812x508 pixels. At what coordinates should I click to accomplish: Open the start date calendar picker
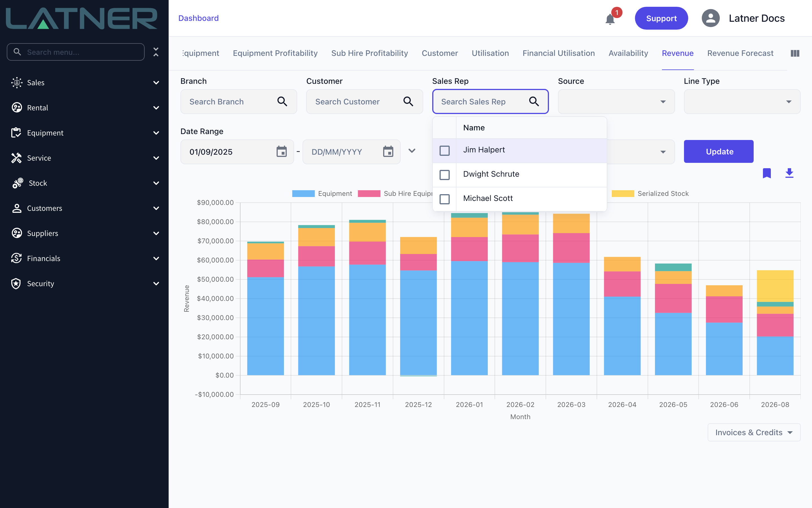click(x=281, y=152)
